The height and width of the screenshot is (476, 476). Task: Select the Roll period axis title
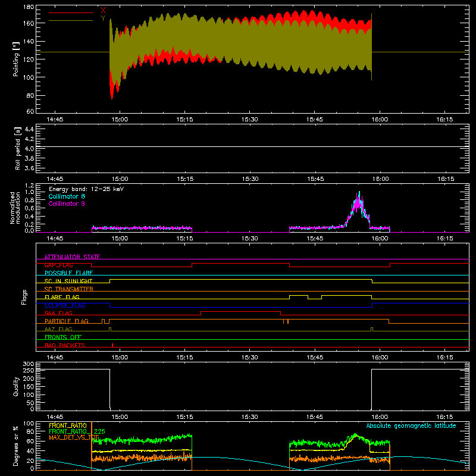[x=18, y=148]
